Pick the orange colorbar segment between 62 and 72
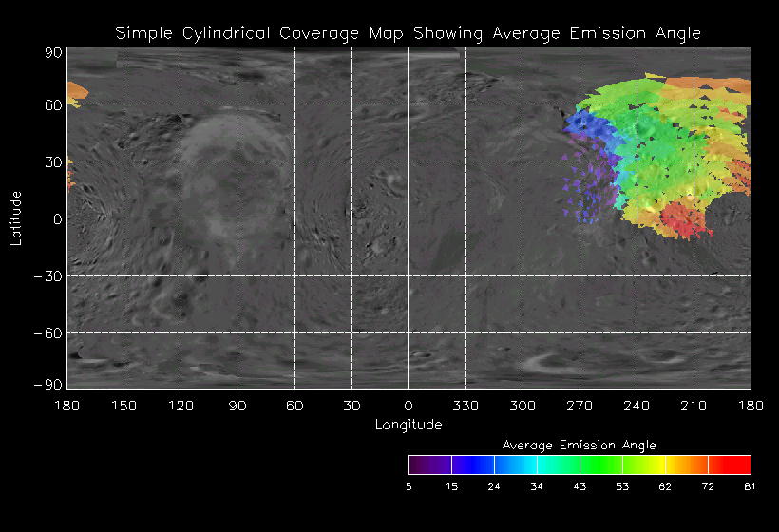 686,465
